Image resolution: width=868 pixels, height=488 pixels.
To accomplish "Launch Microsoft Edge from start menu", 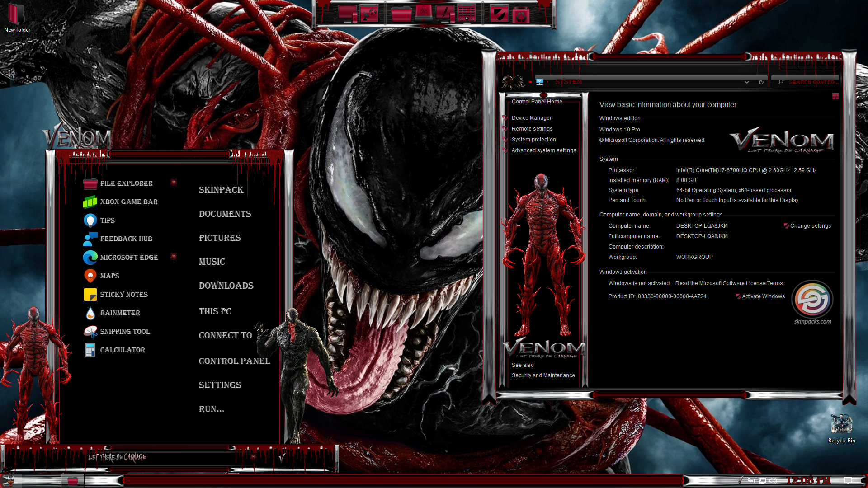I will pyautogui.click(x=129, y=258).
